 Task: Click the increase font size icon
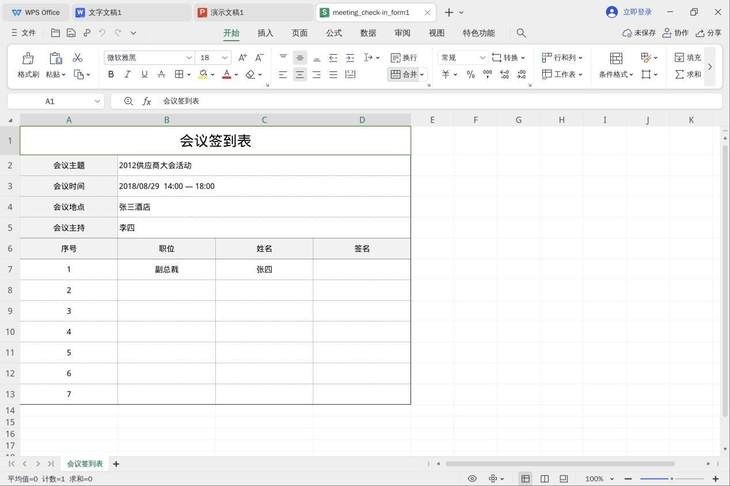[243, 58]
